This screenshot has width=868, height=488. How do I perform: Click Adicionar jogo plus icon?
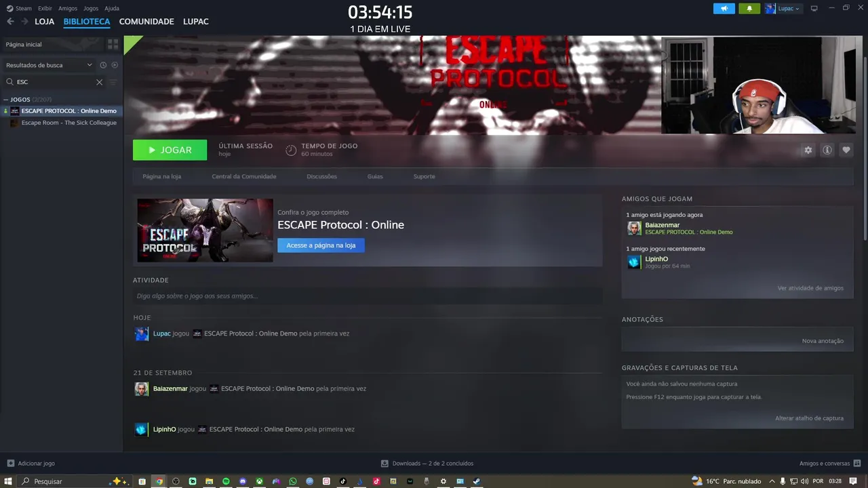click(10, 464)
